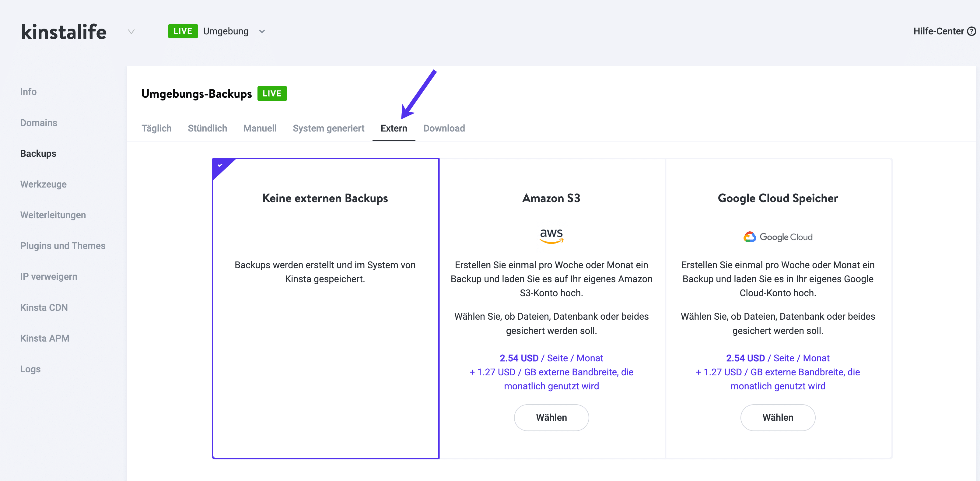Screen dimensions: 980x481
Task: Click the LIVE badge next to Umgebungs-Backups
Action: click(271, 93)
